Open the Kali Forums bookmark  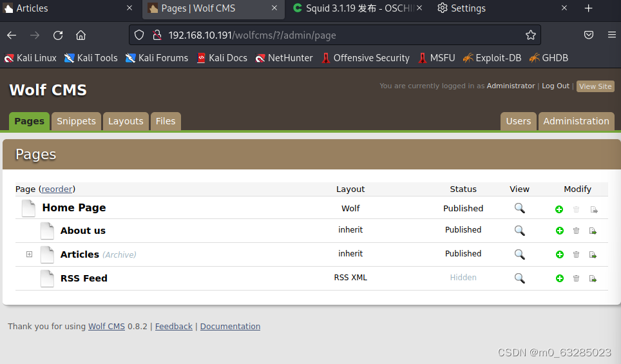pyautogui.click(x=157, y=58)
